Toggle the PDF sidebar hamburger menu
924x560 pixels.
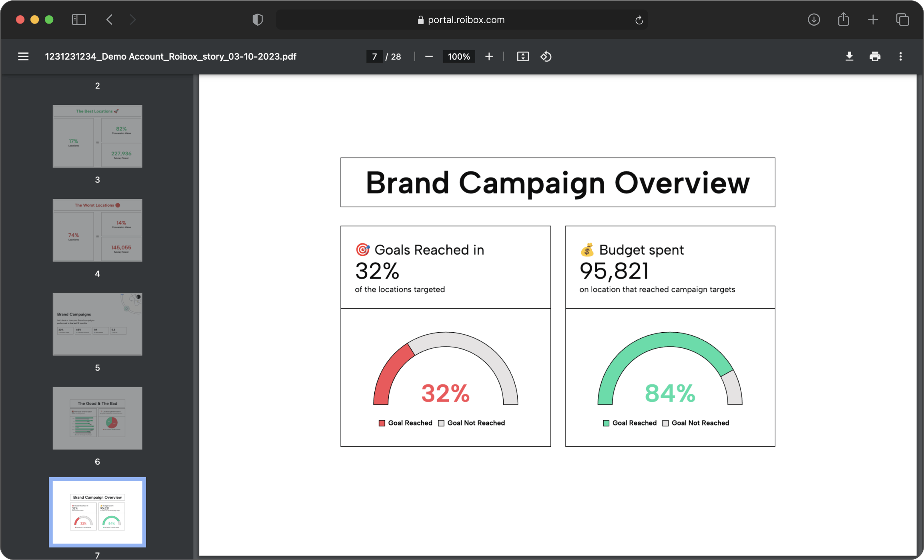click(23, 56)
